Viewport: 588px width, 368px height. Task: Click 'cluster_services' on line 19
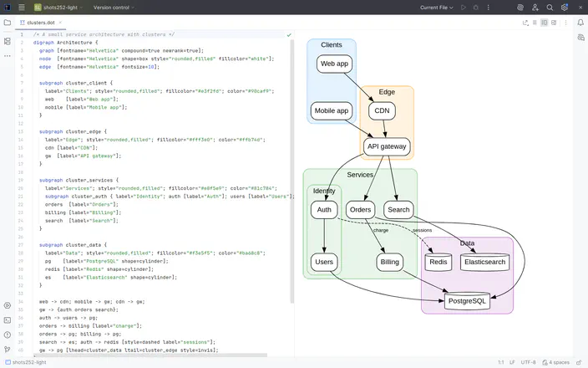pyautogui.click(x=89, y=181)
